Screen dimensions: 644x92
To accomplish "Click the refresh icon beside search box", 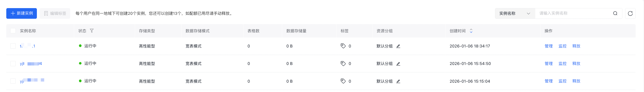I will [x=630, y=14].
